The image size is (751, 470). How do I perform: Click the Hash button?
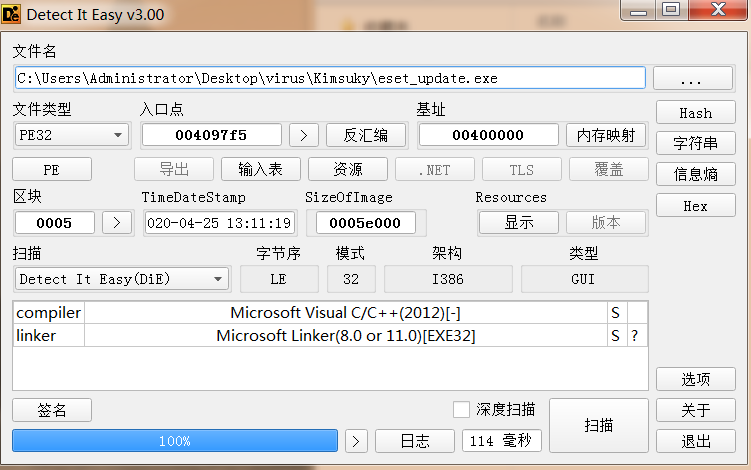(695, 113)
